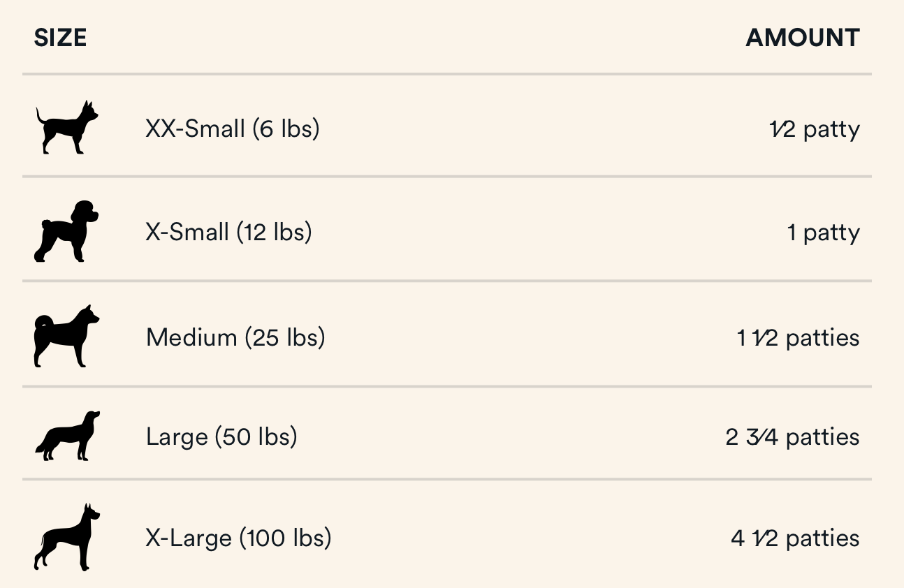Select the X-Small (12 lbs) label
This screenshot has height=588, width=904.
[x=228, y=232]
